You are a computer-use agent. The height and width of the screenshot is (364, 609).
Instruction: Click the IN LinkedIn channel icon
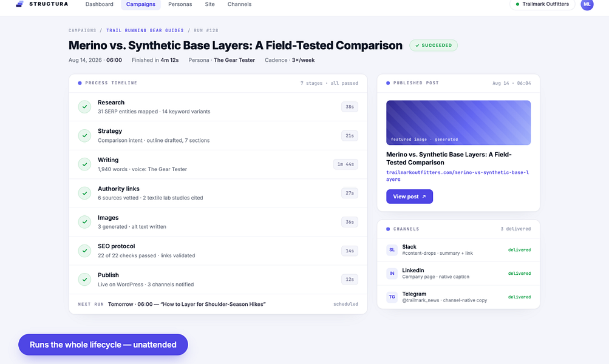click(392, 273)
